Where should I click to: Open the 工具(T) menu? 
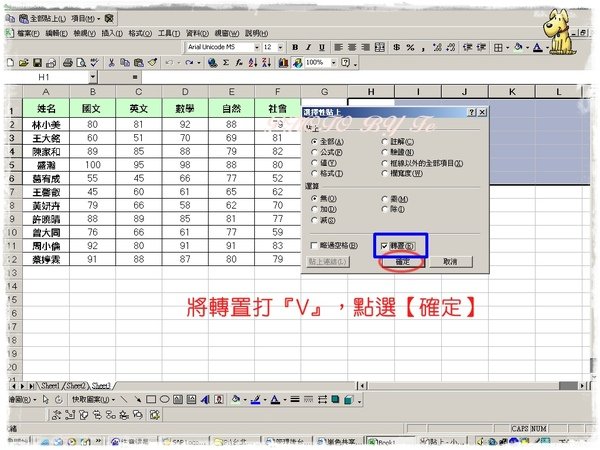coord(169,33)
